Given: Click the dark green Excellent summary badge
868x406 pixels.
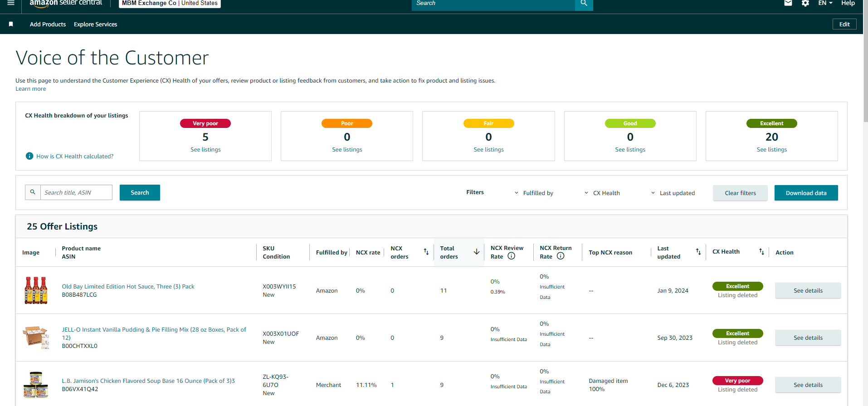Looking at the screenshot, I should pos(771,123).
